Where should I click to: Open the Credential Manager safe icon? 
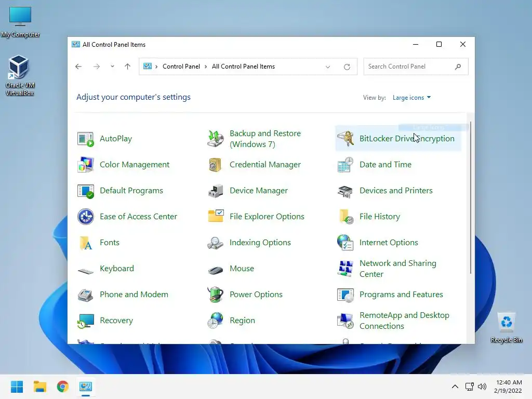[216, 165]
